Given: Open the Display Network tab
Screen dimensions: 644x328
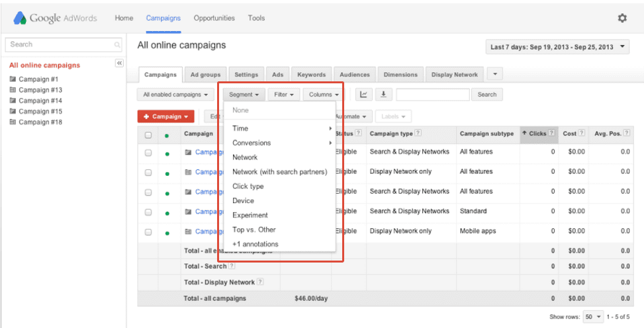Looking at the screenshot, I should 455,75.
